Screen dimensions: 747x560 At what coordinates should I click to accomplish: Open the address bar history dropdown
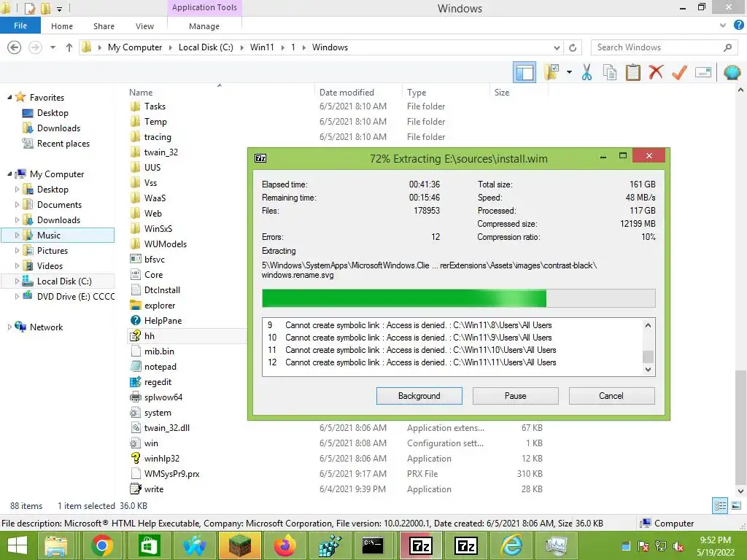(557, 47)
